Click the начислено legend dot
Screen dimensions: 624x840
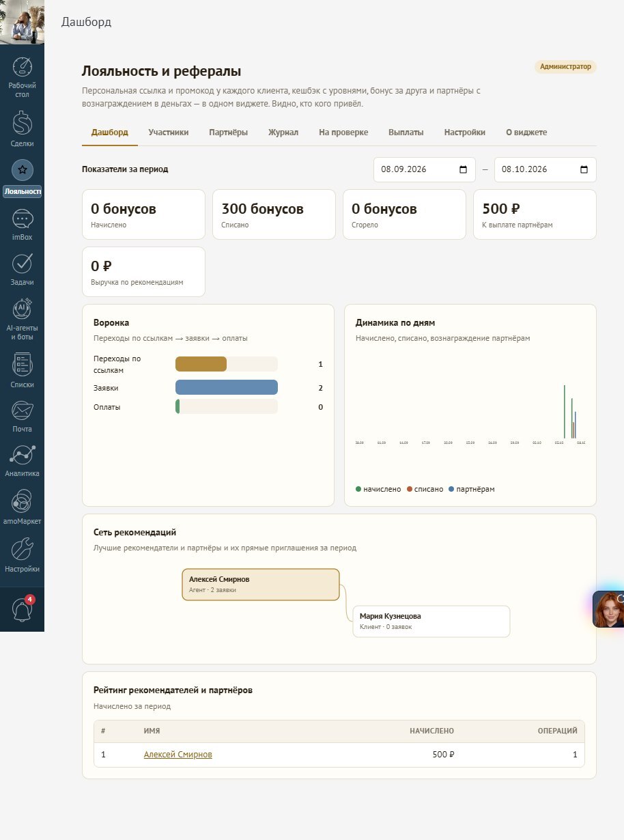358,489
